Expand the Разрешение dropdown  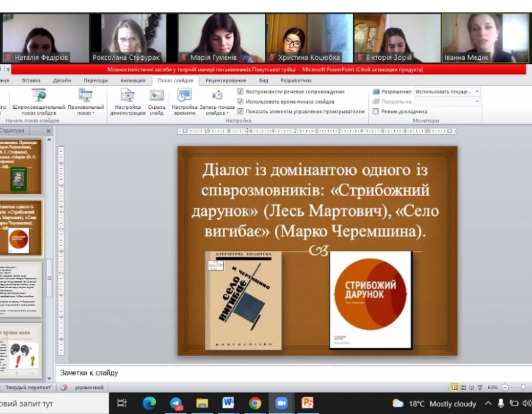(477, 92)
